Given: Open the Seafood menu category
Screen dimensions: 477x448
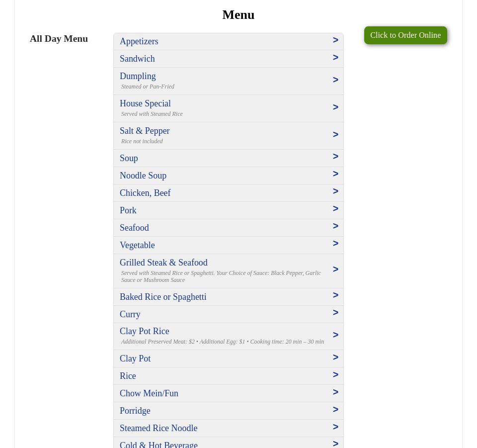Looking at the screenshot, I should click(134, 228).
